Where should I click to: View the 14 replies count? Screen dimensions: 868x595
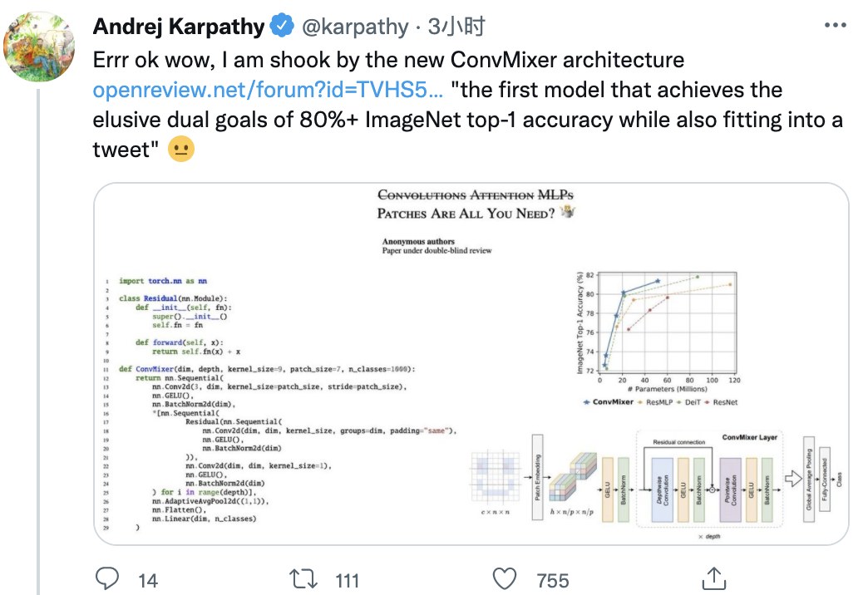tap(148, 580)
